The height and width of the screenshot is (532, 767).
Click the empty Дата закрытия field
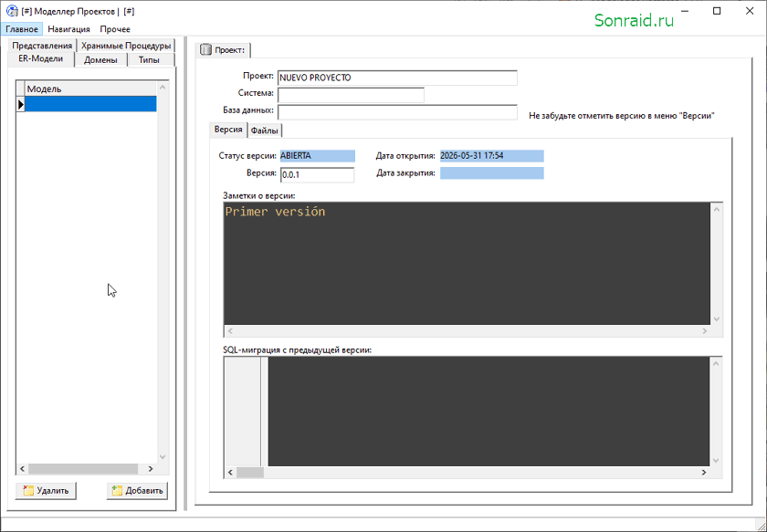491,173
